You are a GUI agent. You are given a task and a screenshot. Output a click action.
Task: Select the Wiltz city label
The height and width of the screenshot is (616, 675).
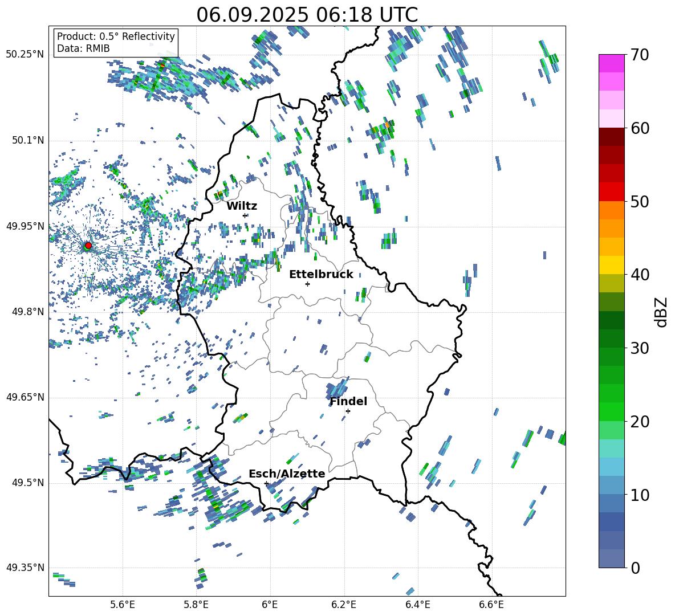click(242, 206)
